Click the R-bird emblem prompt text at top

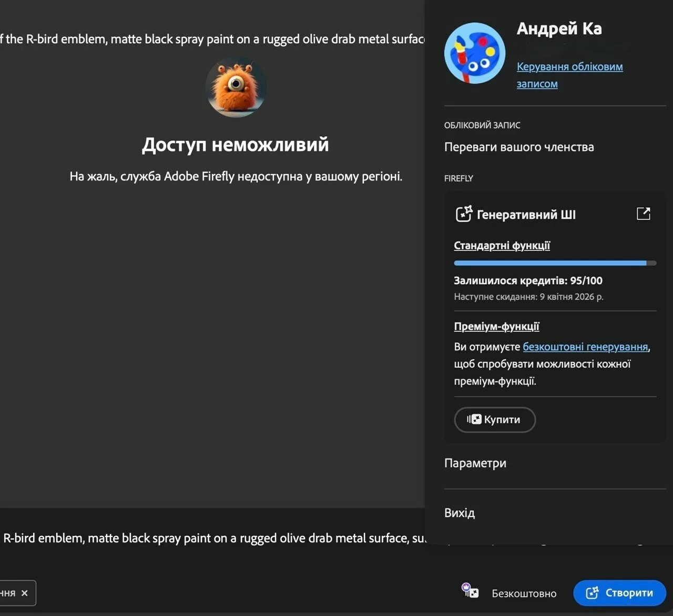pos(212,39)
